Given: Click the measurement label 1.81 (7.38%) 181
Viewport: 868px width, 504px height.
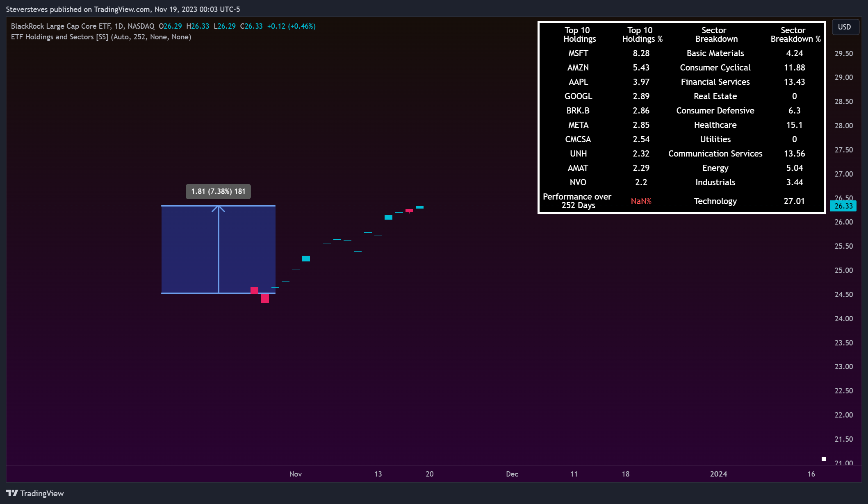Looking at the screenshot, I should point(218,191).
